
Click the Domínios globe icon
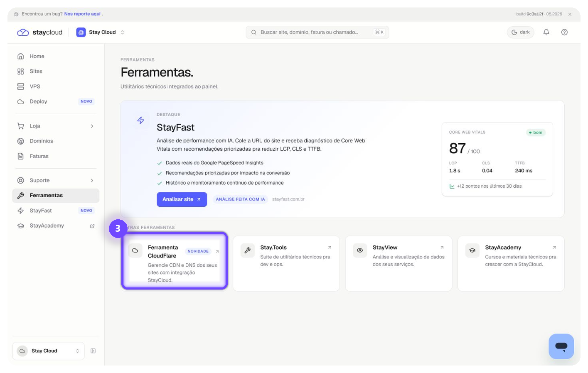point(20,141)
